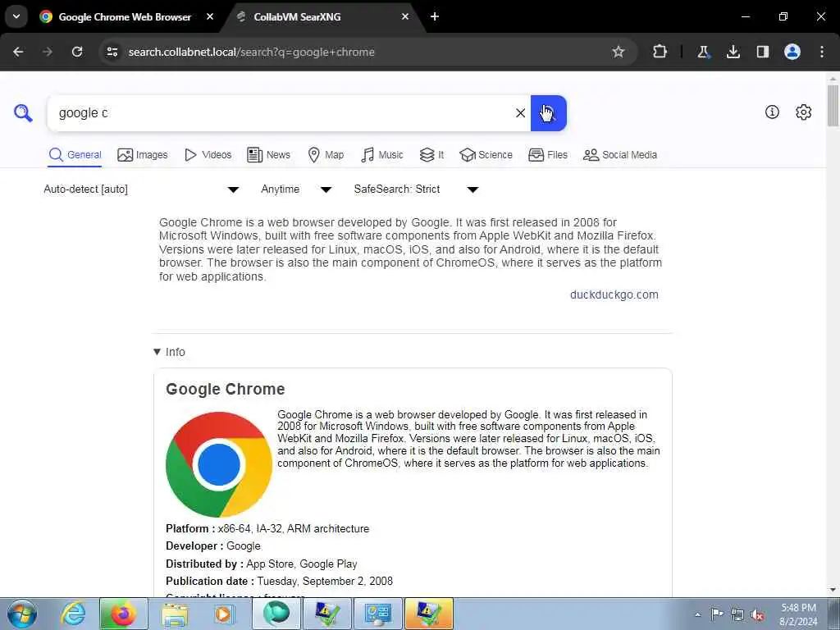Click the SearXNG magnifier logo icon
The height and width of the screenshot is (630, 840).
coord(23,113)
